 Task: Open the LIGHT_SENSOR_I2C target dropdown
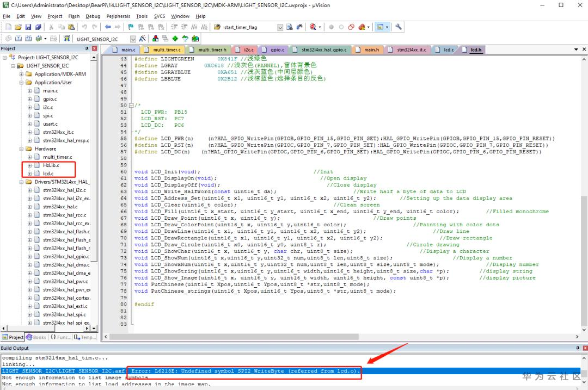133,39
